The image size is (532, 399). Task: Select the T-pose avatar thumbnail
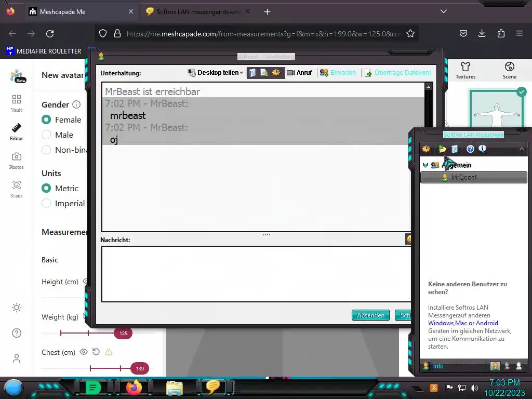coord(497,108)
